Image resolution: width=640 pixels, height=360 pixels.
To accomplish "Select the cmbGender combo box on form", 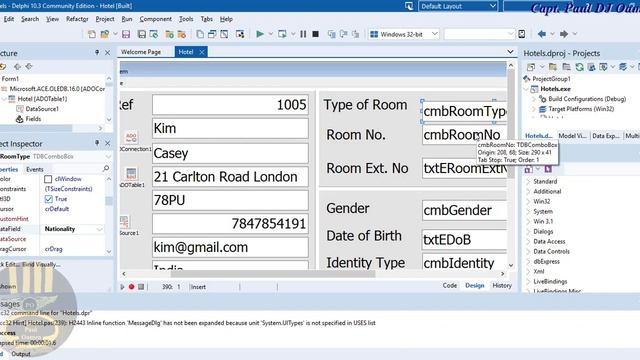I will (464, 211).
